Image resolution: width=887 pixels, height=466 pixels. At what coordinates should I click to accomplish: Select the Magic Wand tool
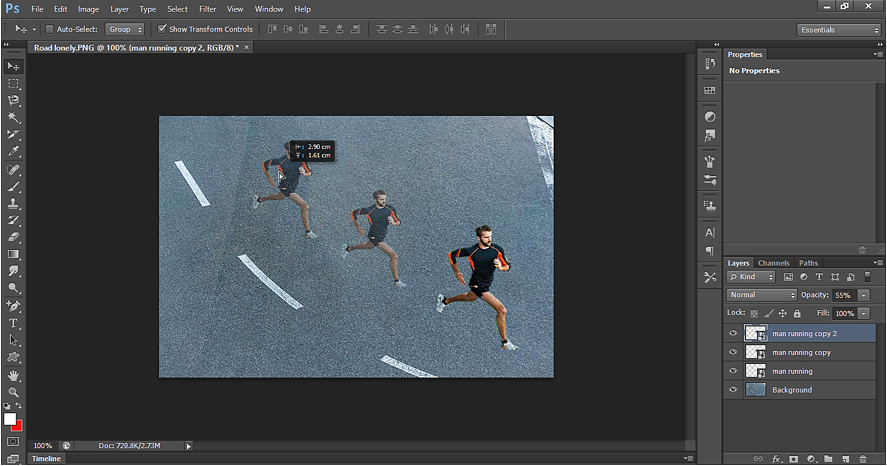[x=14, y=118]
